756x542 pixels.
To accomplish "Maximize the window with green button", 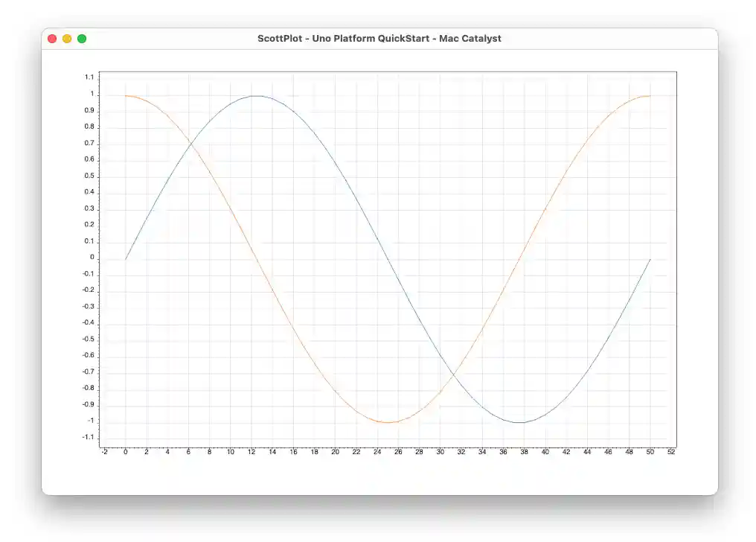I will tap(82, 39).
